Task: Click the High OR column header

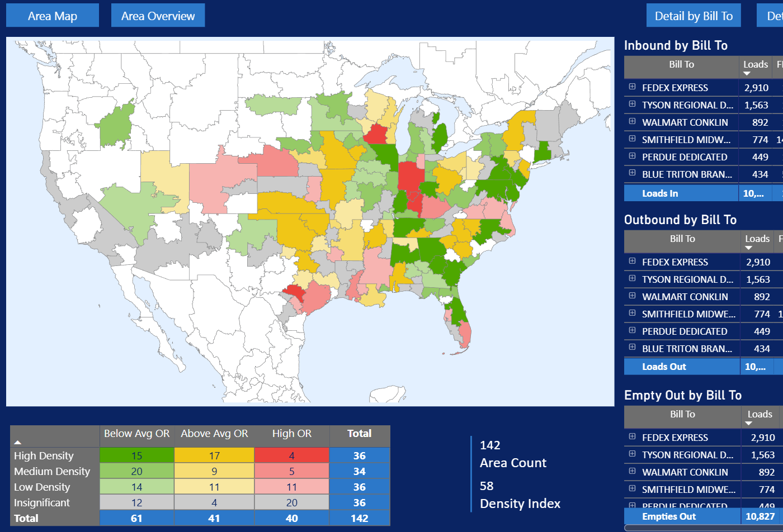Action: [x=291, y=434]
